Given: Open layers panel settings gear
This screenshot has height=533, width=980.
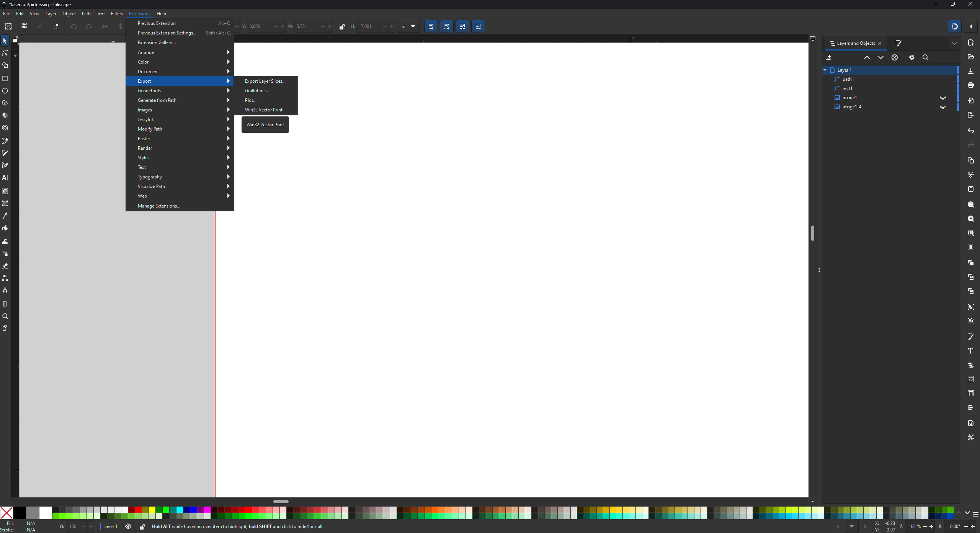Looking at the screenshot, I should point(912,57).
